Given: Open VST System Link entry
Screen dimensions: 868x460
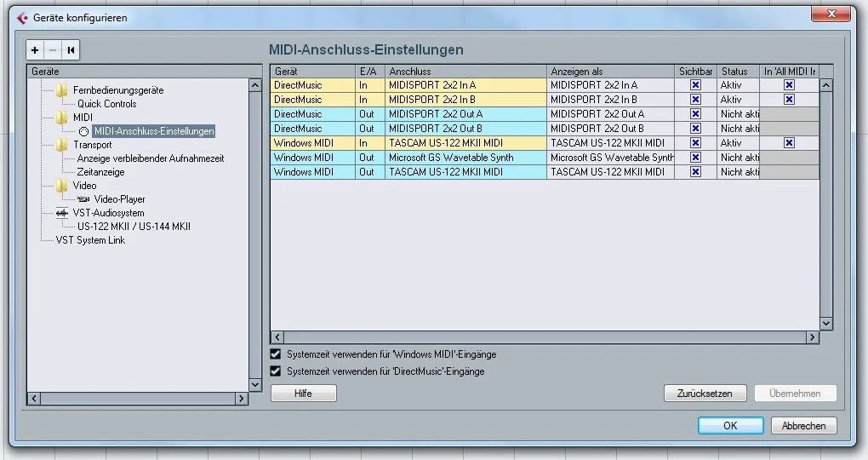Looking at the screenshot, I should pyautogui.click(x=90, y=240).
